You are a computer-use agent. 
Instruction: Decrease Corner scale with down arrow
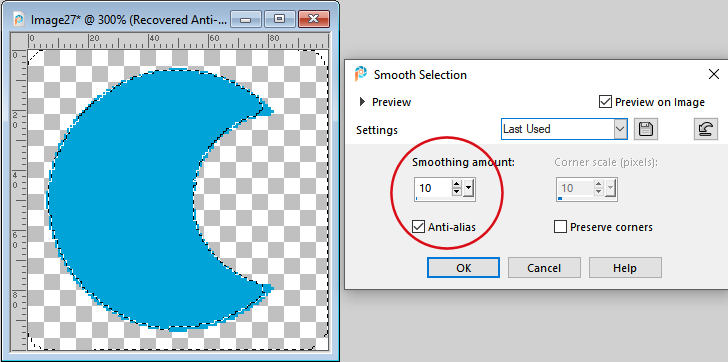click(599, 192)
